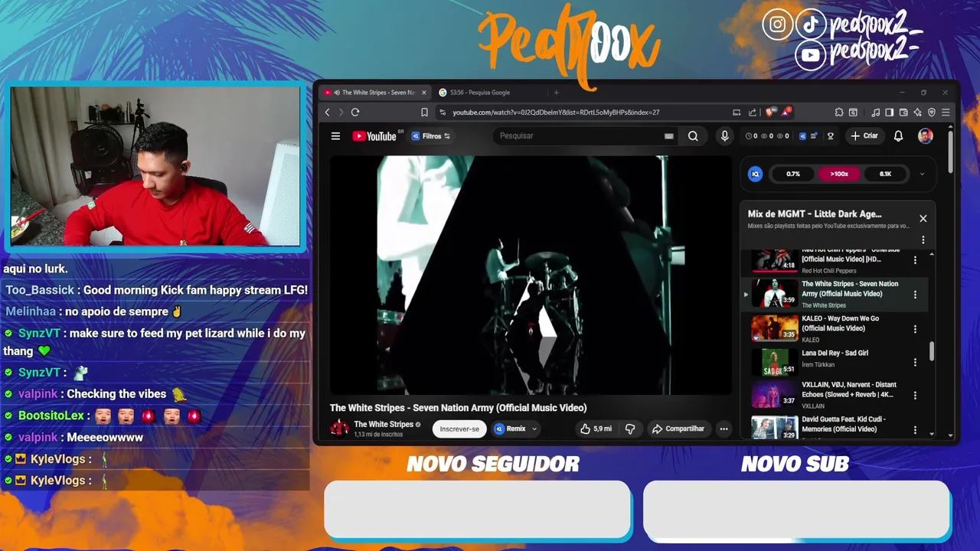This screenshot has width=980, height=551.
Task: Open the YouTube guide menu
Action: tap(335, 135)
